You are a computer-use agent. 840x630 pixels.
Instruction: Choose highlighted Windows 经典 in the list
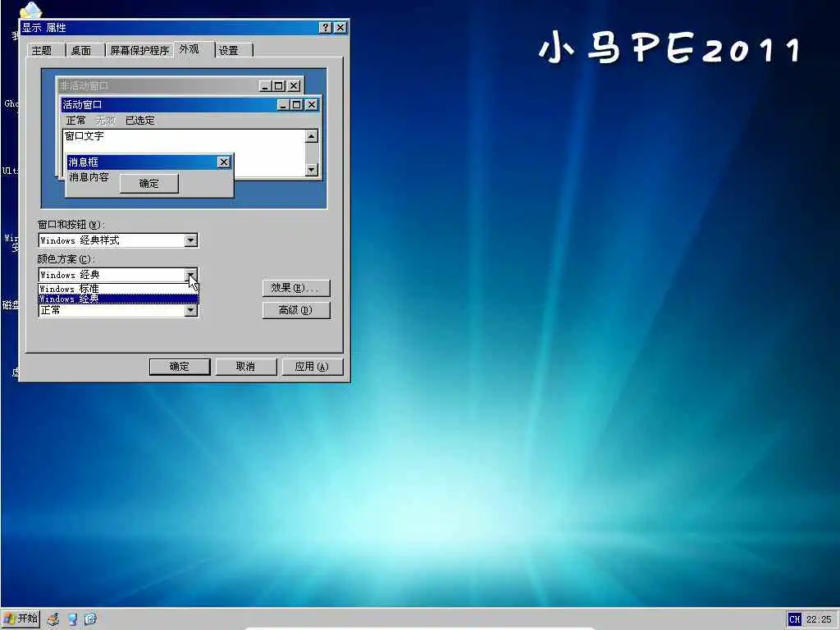pos(118,299)
